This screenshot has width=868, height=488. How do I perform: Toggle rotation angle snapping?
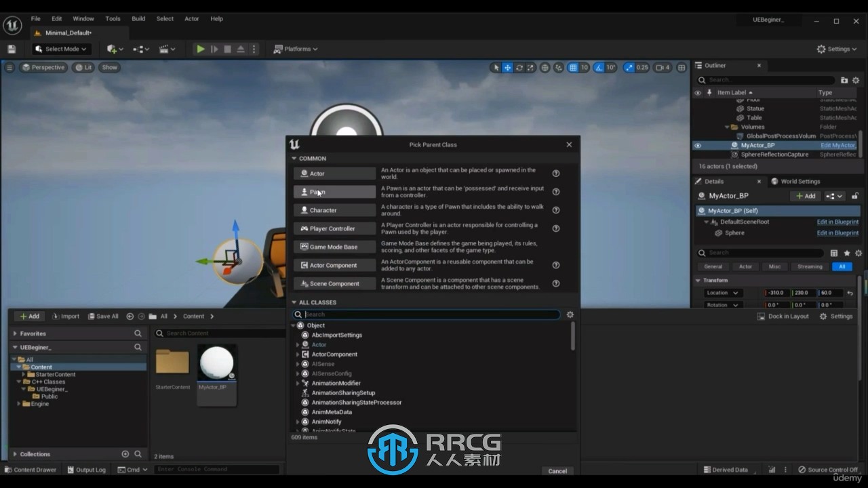(599, 67)
